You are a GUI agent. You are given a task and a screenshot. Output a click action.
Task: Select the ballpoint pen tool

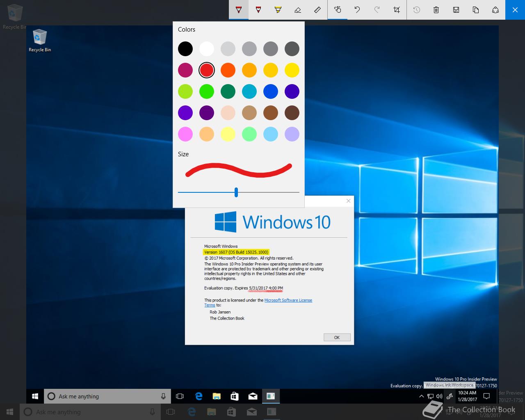pyautogui.click(x=239, y=10)
